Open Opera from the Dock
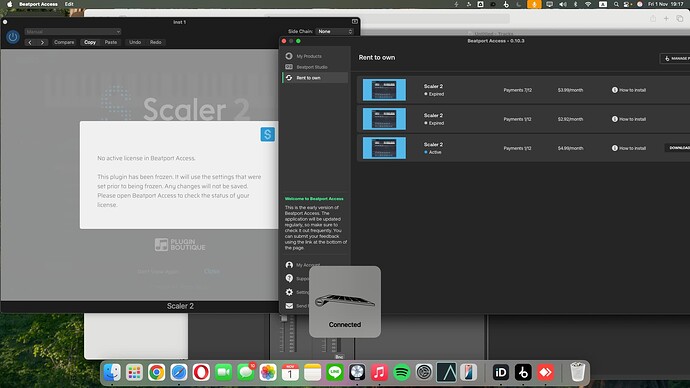The image size is (690, 388). click(x=201, y=373)
